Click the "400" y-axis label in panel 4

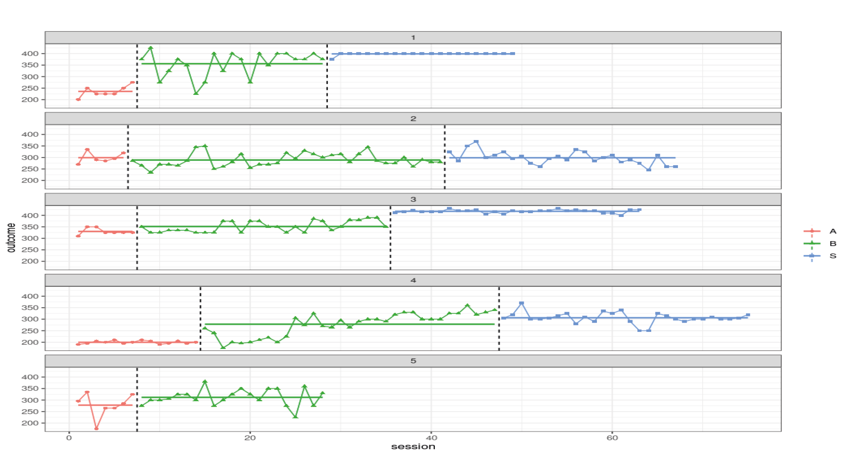30,296
